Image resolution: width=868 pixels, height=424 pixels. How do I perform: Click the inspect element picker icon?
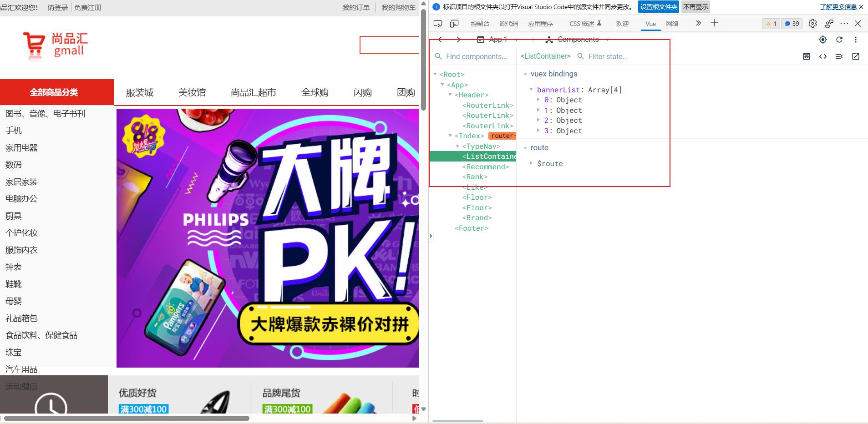(438, 24)
